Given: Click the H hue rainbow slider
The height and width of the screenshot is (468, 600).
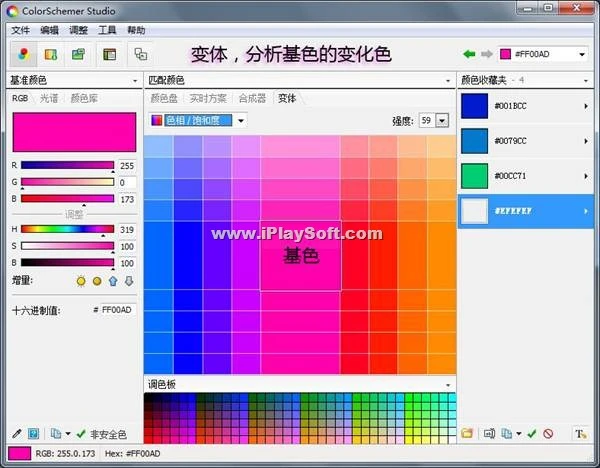Looking at the screenshot, I should click(67, 229).
